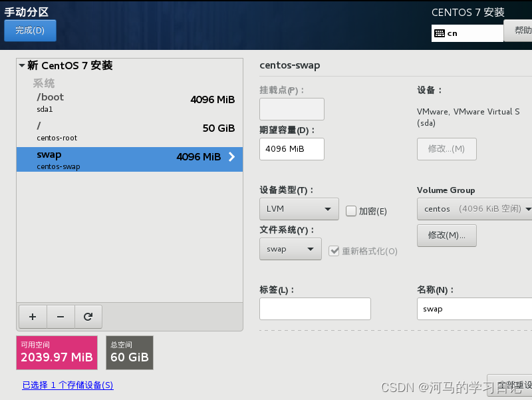Click 修改(M)... under Volume Group

click(446, 236)
